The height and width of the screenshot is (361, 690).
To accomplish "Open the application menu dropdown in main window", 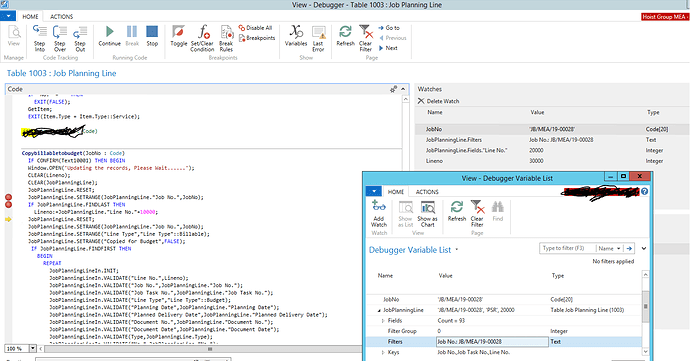I will [x=8, y=16].
